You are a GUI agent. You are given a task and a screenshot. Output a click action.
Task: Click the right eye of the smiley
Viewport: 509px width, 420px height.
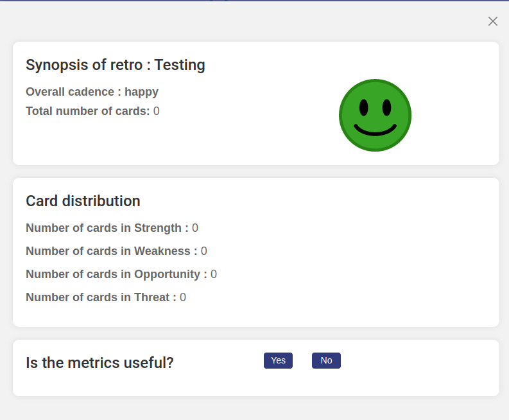[x=386, y=107]
